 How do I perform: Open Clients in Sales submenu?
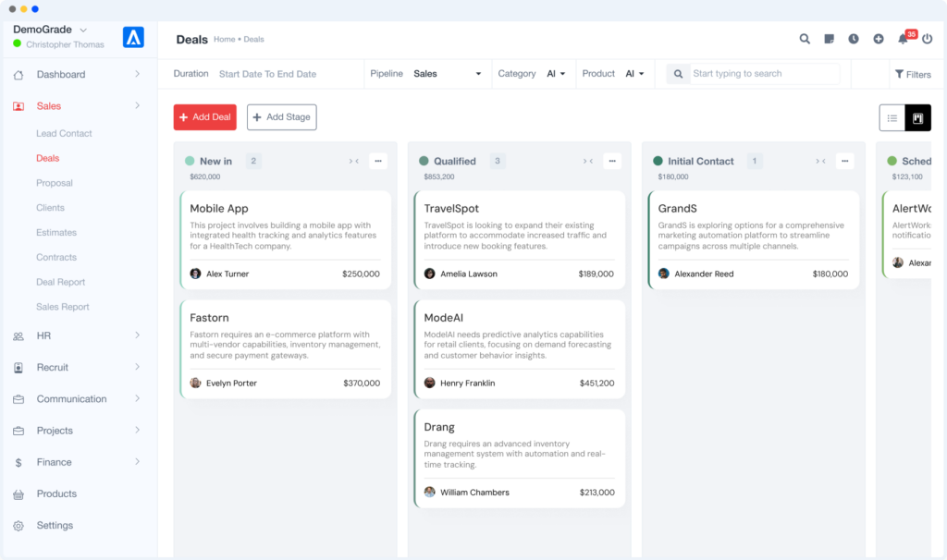click(50, 208)
